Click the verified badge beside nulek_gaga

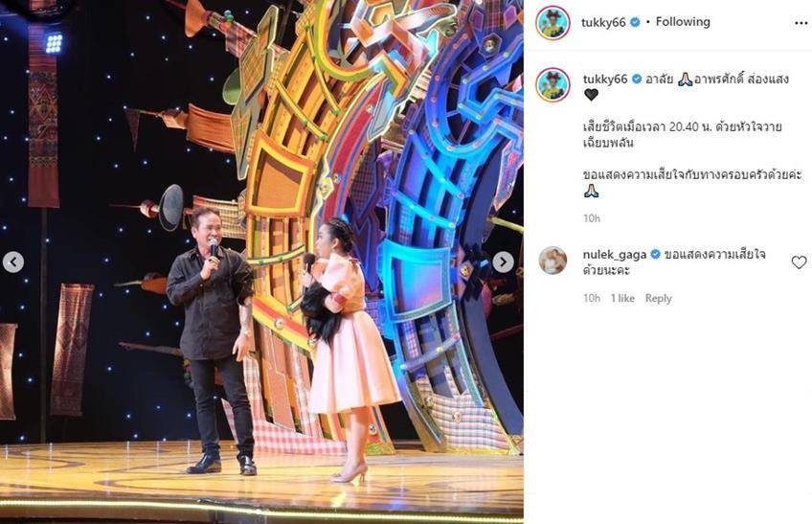[655, 255]
